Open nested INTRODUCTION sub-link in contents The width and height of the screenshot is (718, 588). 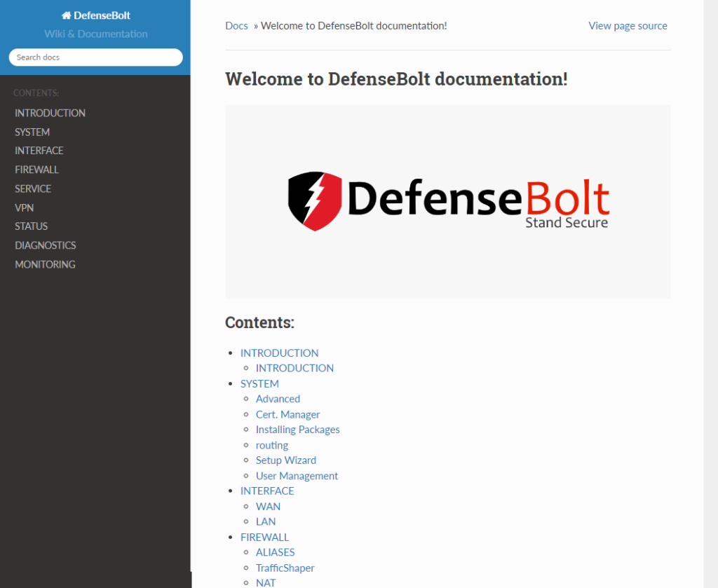294,368
